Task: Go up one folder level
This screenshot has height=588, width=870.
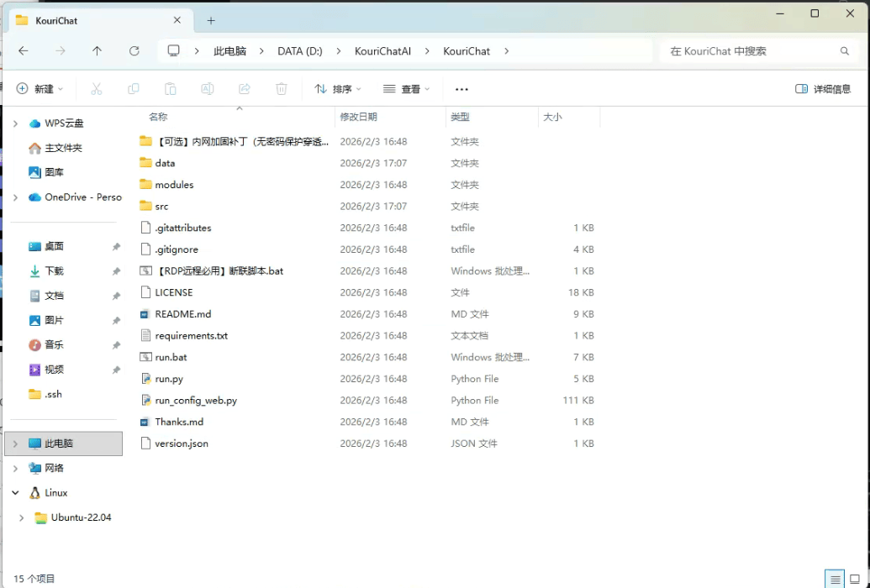Action: pos(98,51)
